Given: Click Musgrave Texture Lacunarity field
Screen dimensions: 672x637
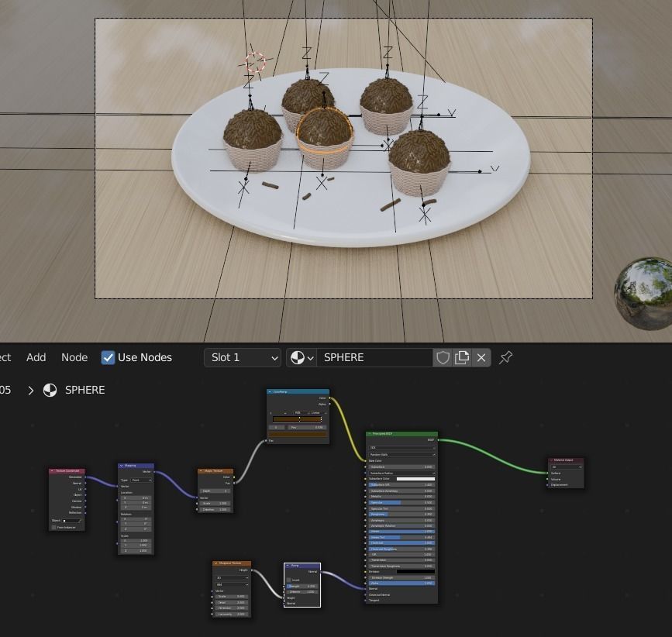Looking at the screenshot, I should click(232, 615).
